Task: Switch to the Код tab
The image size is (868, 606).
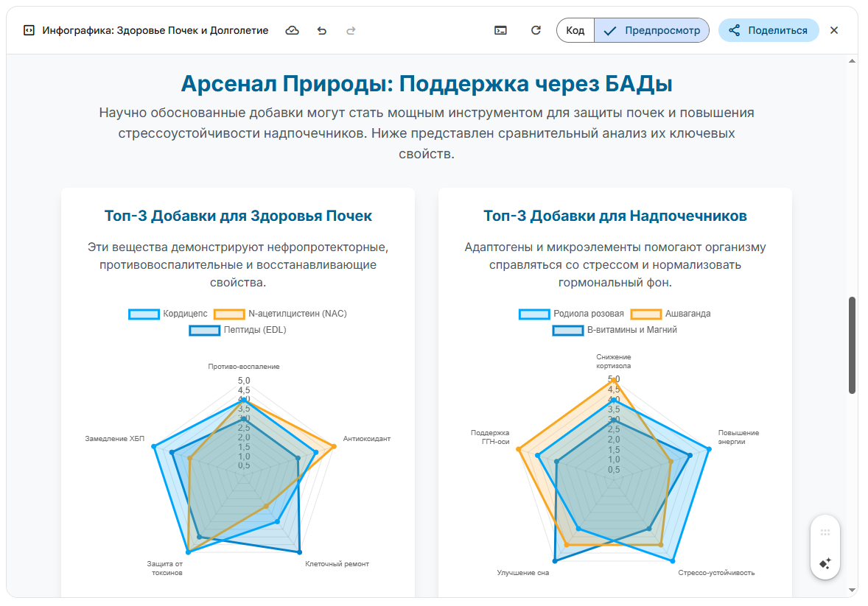Action: point(575,30)
